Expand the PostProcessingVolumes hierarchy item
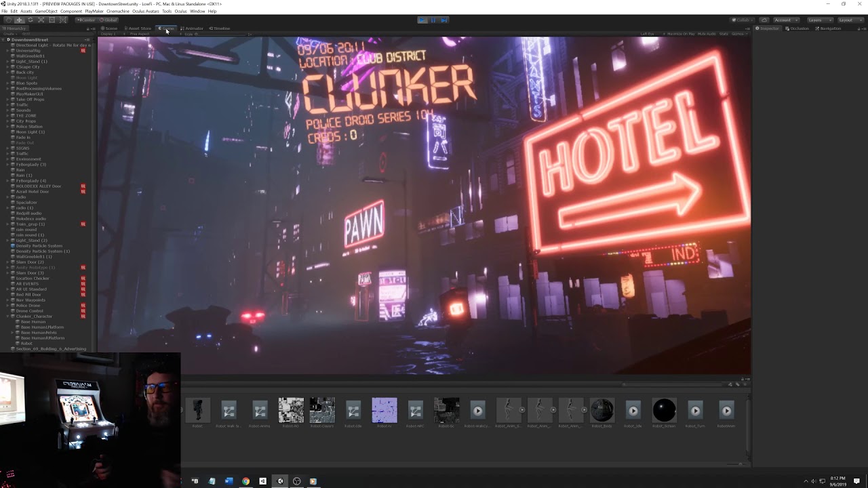Viewport: 868px width, 488px height. click(8, 89)
